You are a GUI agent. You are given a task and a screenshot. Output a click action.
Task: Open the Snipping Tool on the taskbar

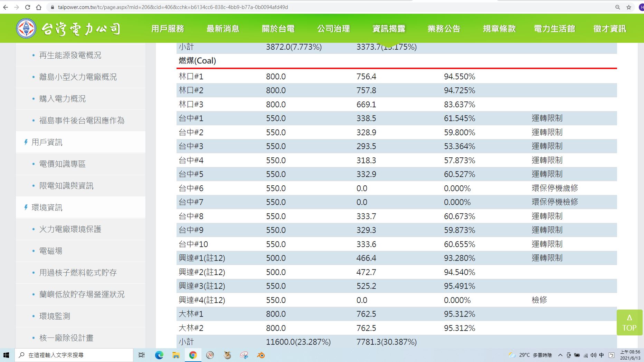244,355
